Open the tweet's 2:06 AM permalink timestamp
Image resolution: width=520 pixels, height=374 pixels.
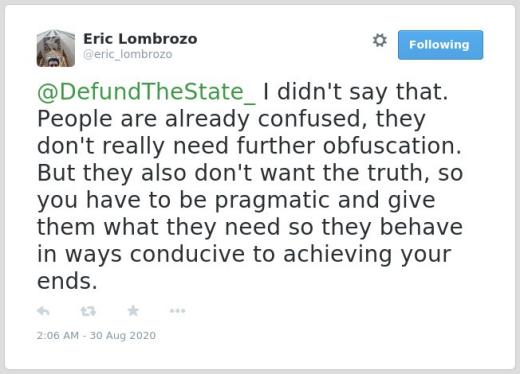[x=58, y=335]
